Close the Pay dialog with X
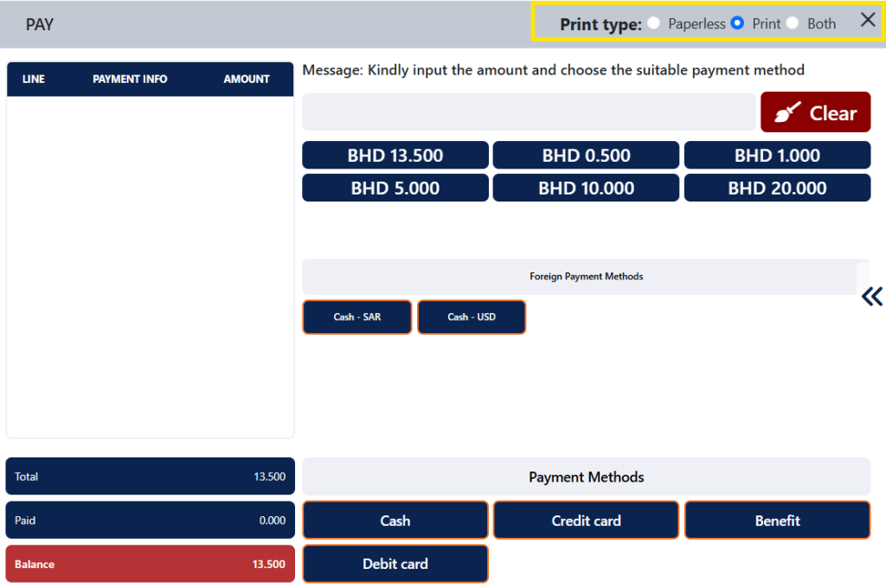This screenshot has width=886, height=588. (x=868, y=21)
